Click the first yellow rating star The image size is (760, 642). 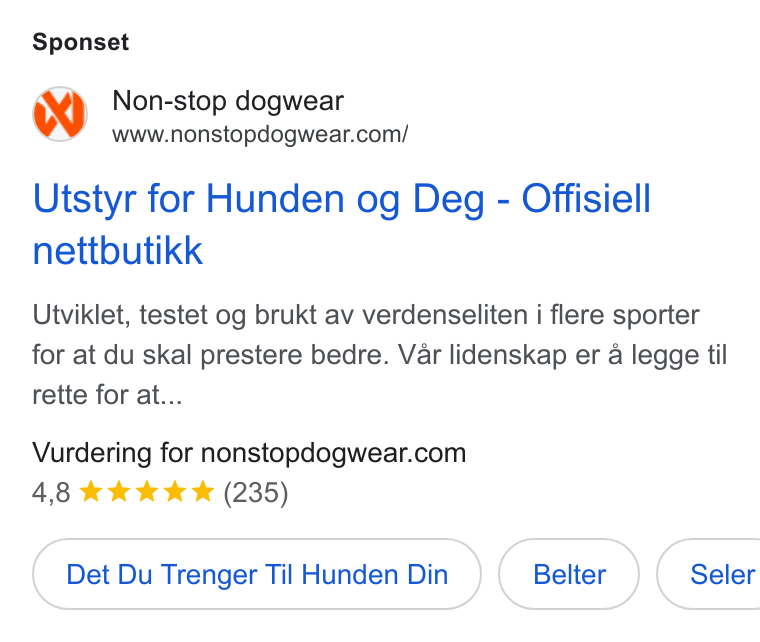pos(91,492)
